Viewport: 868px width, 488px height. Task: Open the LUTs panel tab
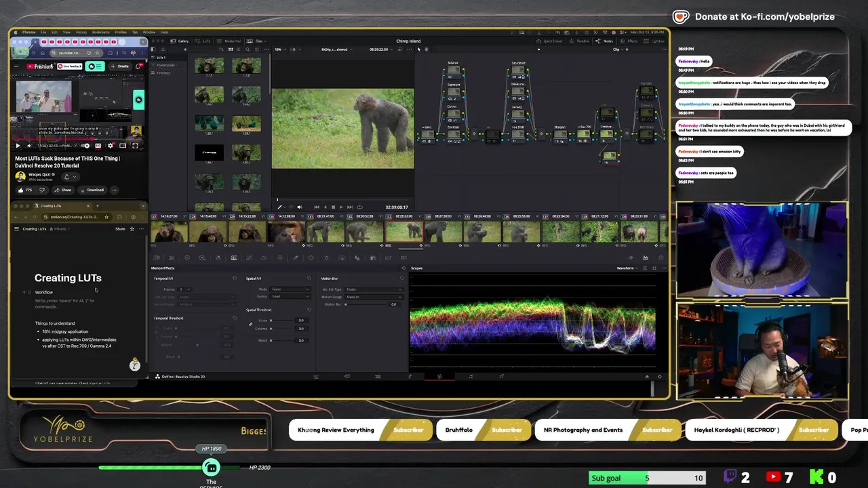pyautogui.click(x=203, y=41)
